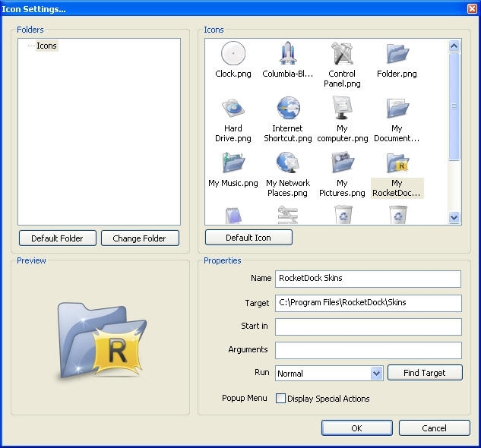The width and height of the screenshot is (481, 448).
Task: Choose the My Music.png icon
Action: (233, 162)
